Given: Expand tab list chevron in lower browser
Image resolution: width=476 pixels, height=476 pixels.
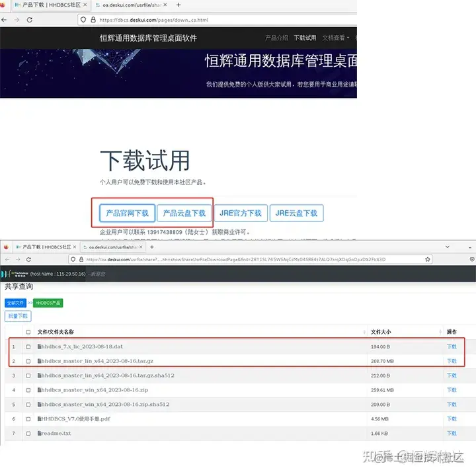Looking at the screenshot, I should (x=447, y=247).
